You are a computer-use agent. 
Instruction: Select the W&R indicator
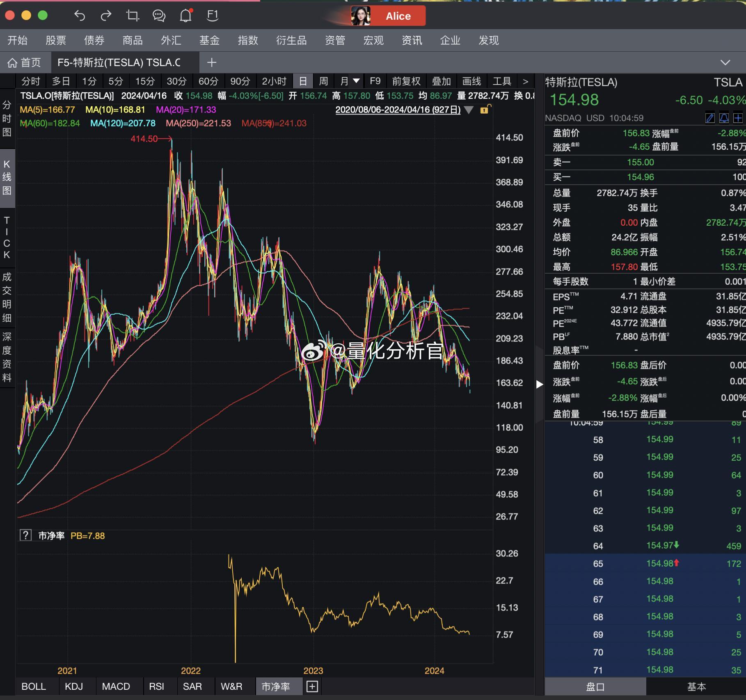(231, 686)
